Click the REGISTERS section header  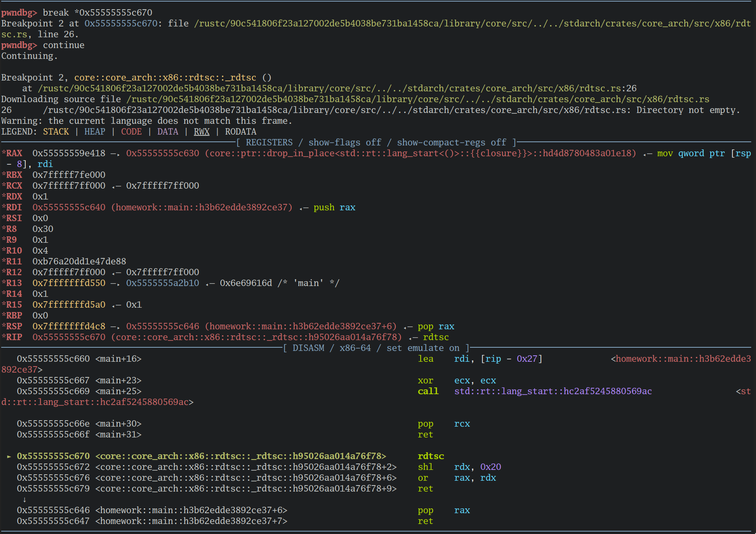[376, 142]
